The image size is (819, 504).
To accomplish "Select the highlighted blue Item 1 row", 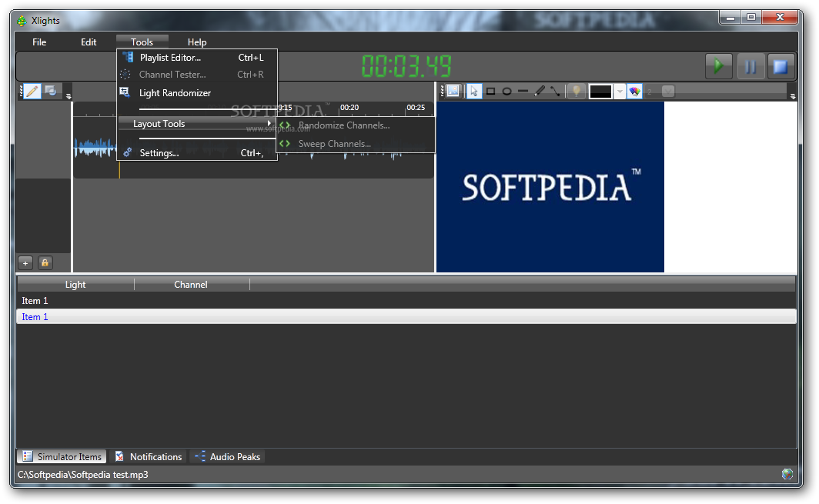I will pyautogui.click(x=406, y=316).
